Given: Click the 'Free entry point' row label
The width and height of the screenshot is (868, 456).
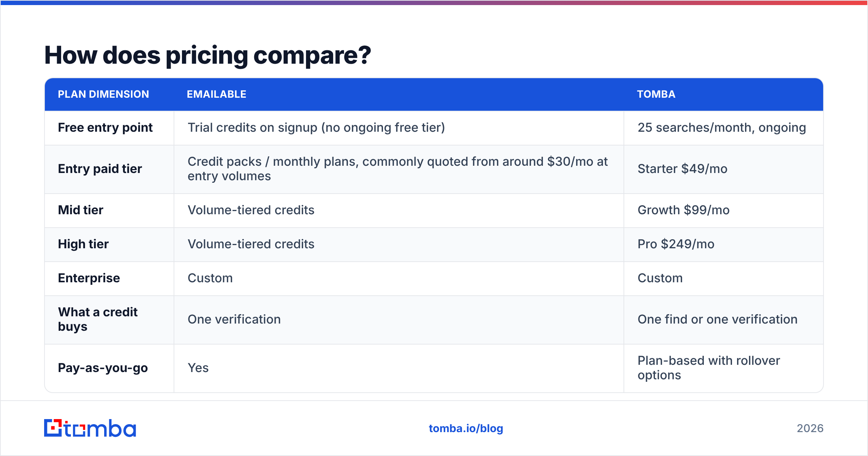Looking at the screenshot, I should click(x=105, y=128).
